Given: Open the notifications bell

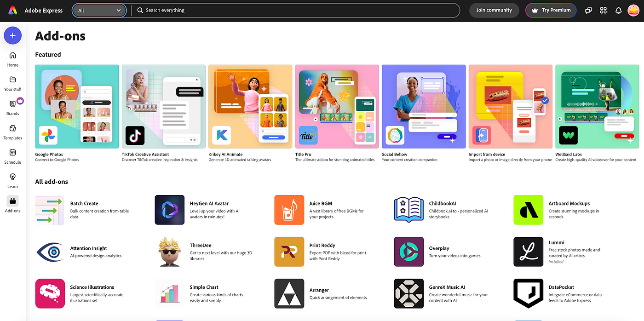Looking at the screenshot, I should click(618, 10).
